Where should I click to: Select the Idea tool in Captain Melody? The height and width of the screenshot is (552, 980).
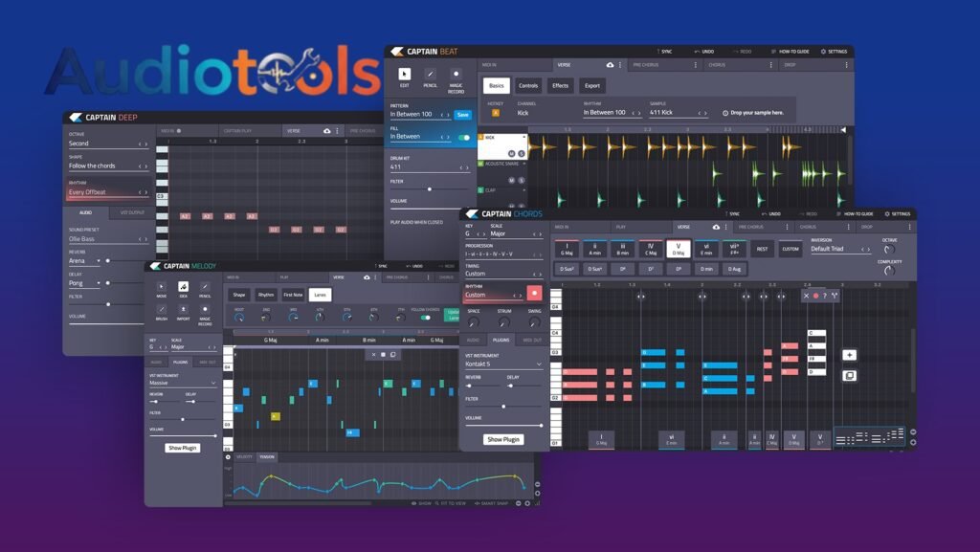click(x=183, y=287)
